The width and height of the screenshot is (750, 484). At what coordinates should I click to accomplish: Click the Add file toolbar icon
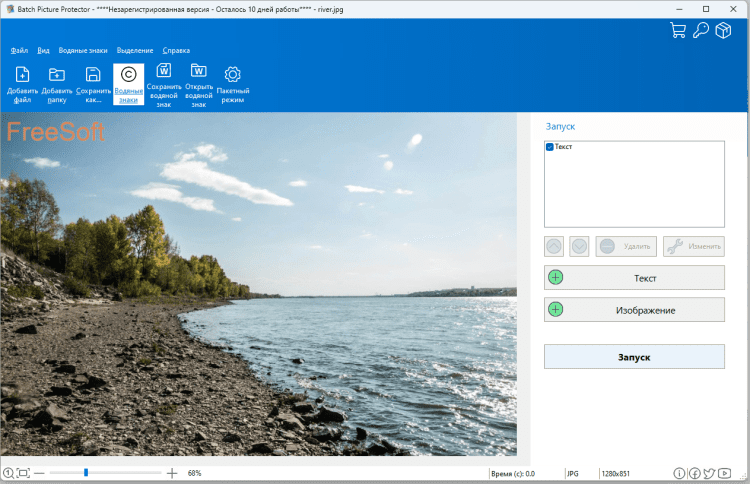click(x=22, y=84)
